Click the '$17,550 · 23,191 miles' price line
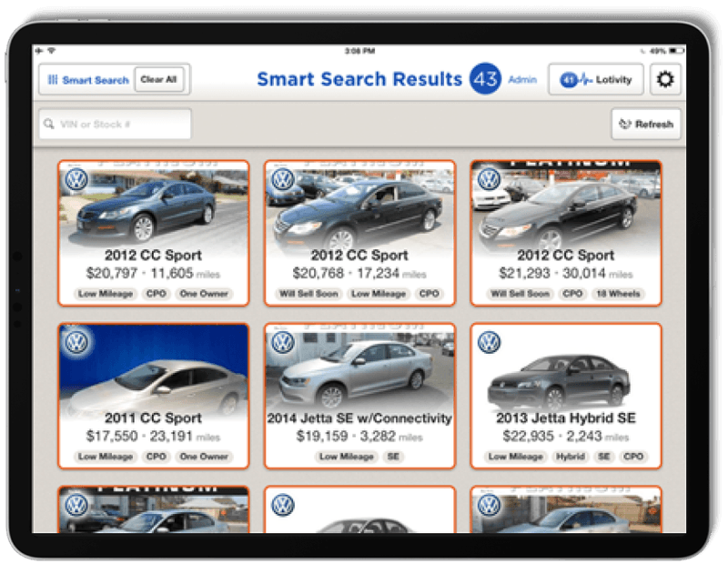The width and height of the screenshot is (728, 564). pyautogui.click(x=153, y=437)
